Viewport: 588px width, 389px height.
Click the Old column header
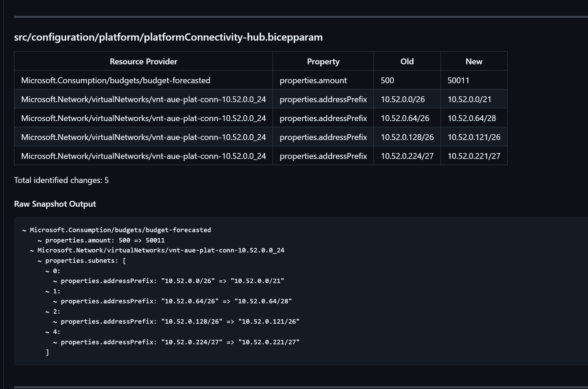(407, 61)
